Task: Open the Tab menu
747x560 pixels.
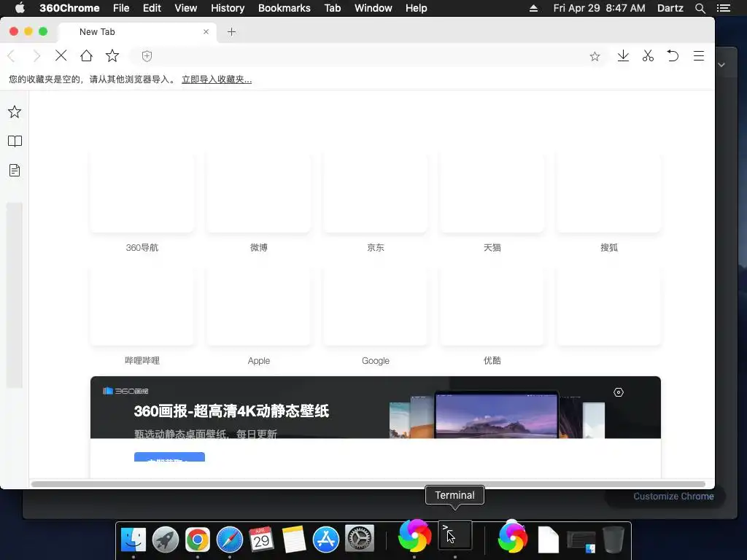Action: [333, 8]
